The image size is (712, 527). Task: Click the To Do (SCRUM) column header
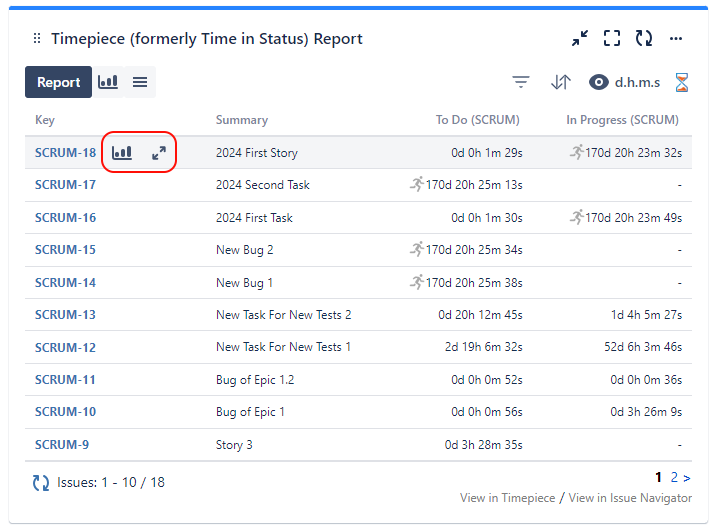(x=477, y=120)
